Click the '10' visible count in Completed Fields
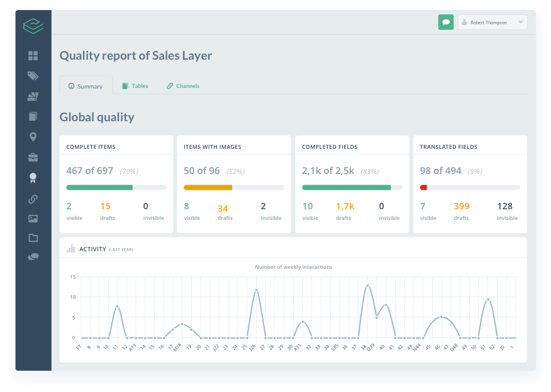Viewport: 551px width, 392px height. point(308,206)
